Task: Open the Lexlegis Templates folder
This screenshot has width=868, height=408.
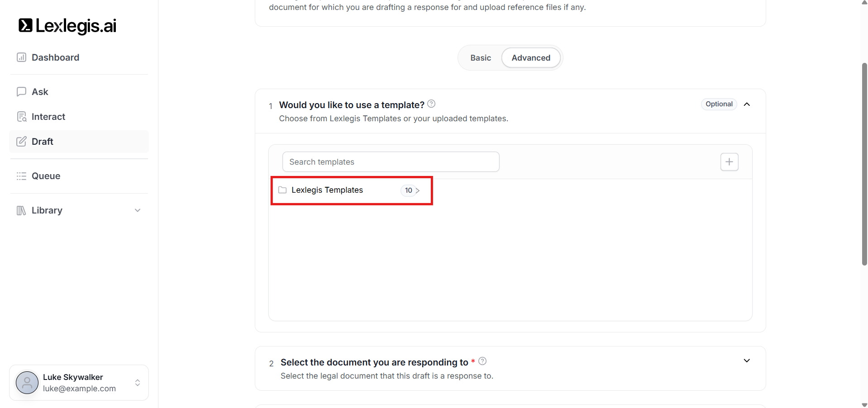Action: point(327,190)
